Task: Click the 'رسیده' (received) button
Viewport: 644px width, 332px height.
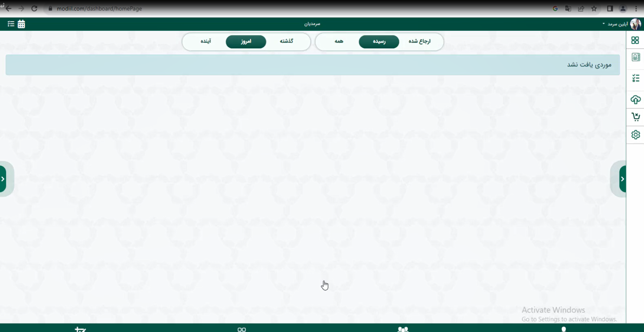Action: pyautogui.click(x=379, y=42)
